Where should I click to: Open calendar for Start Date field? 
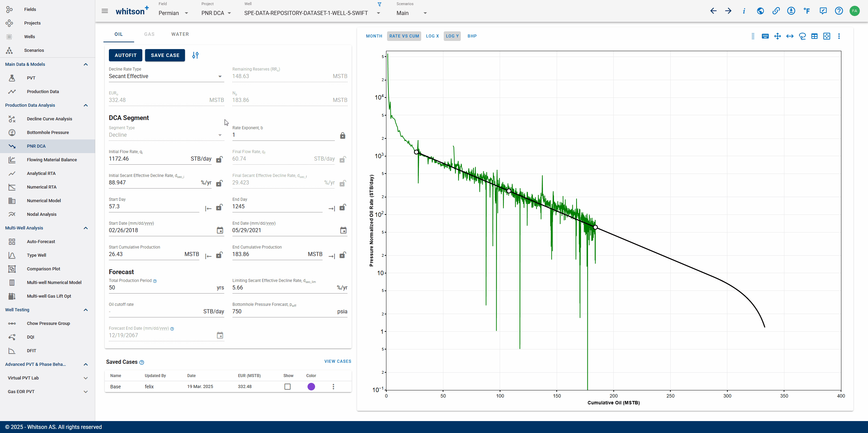[x=220, y=230]
